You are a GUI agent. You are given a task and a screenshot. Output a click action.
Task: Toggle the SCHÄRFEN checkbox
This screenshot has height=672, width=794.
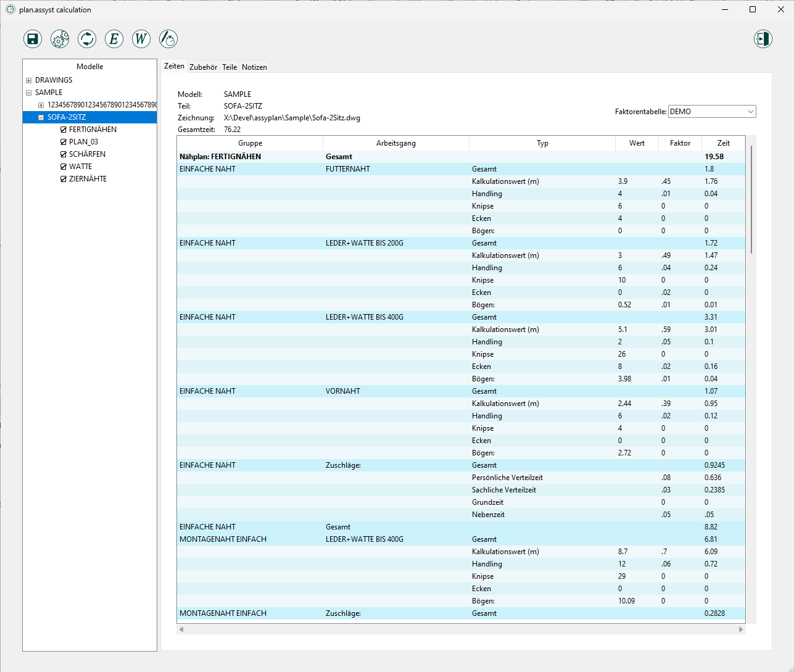coord(64,154)
